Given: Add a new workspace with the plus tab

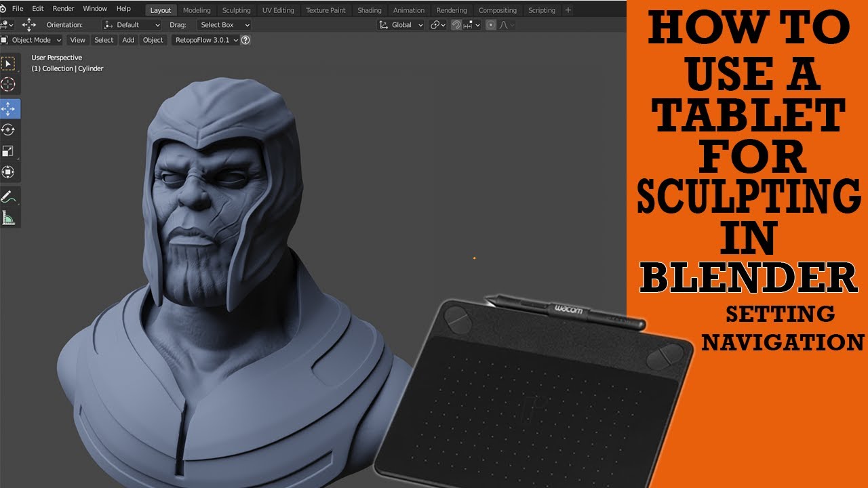Looking at the screenshot, I should (x=567, y=9).
